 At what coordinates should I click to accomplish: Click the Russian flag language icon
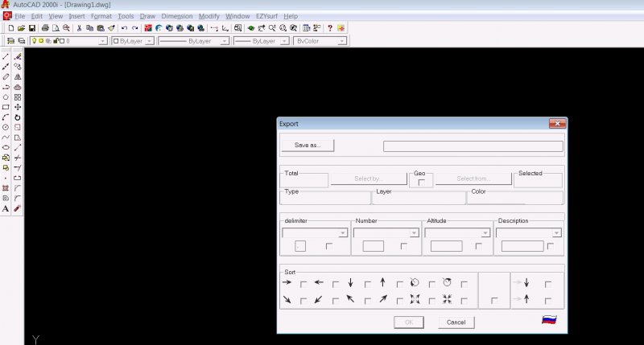click(550, 320)
